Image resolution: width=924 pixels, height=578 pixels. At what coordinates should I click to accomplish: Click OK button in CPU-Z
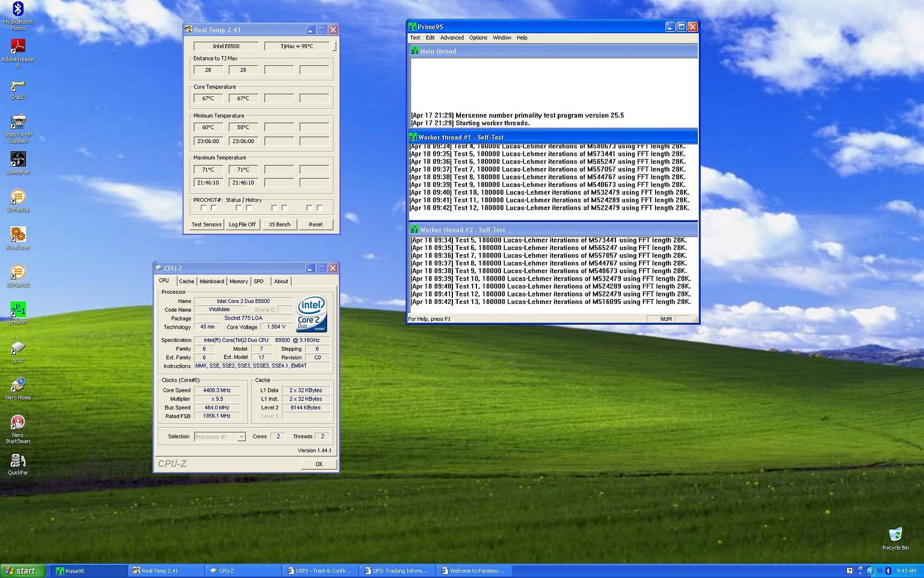[319, 464]
